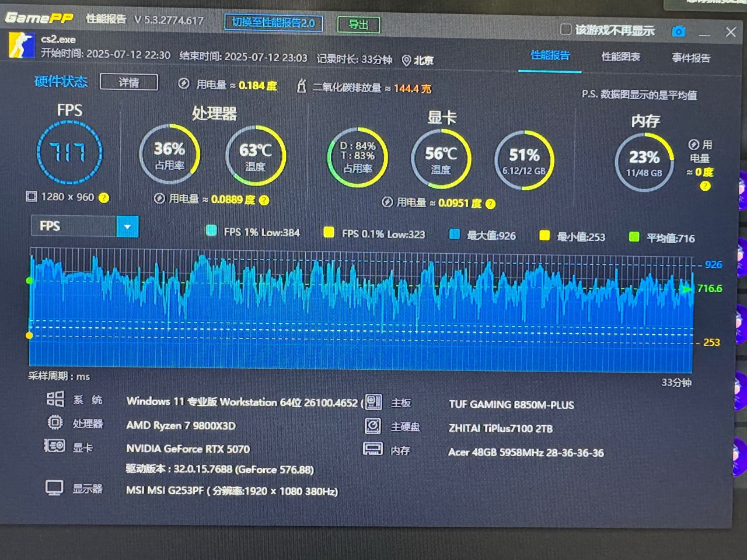This screenshot has height=560, width=747.
Task: Click the 显示器 monitor icon
Action: [x=54, y=488]
